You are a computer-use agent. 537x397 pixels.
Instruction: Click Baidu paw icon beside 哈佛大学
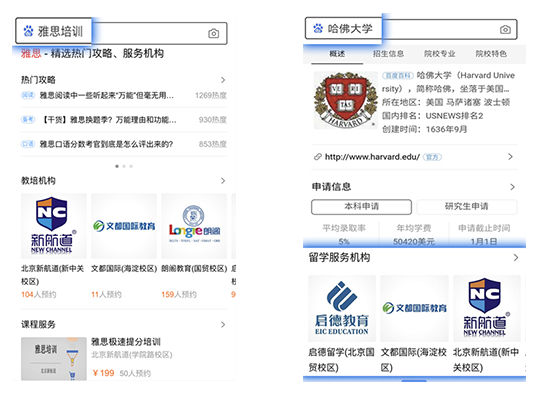click(318, 28)
